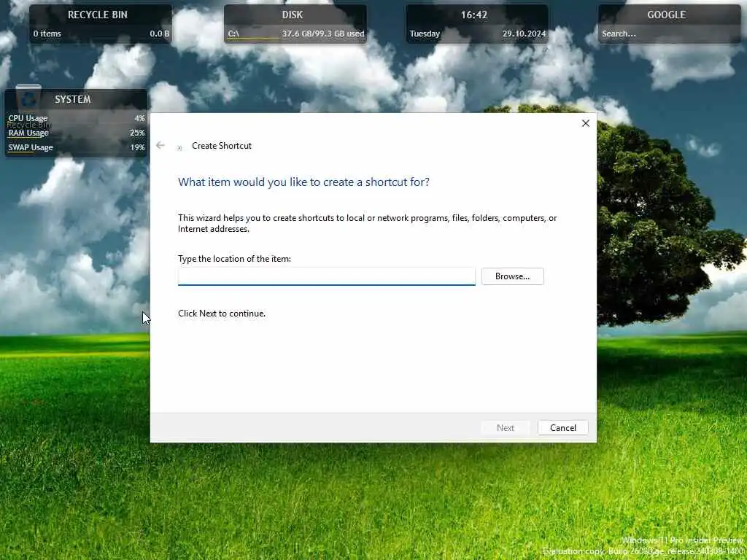Click the item location input field
The image size is (747, 560).
(x=327, y=276)
